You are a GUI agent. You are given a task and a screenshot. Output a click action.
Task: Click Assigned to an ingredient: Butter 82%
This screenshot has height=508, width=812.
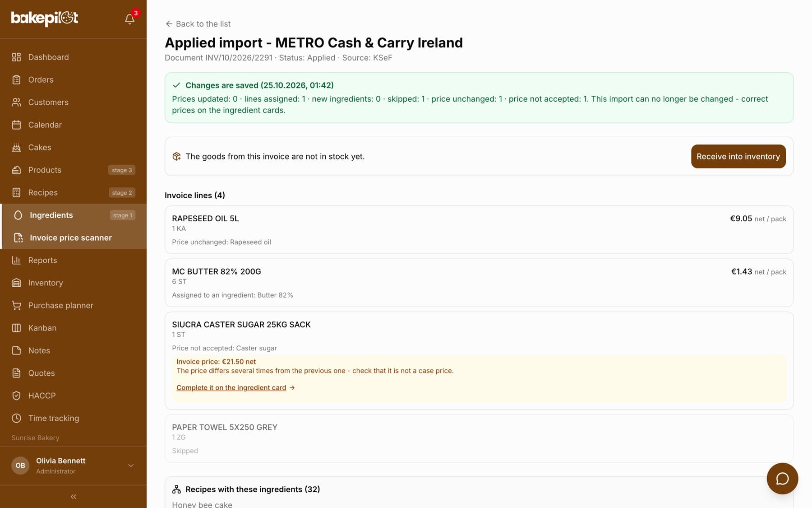coord(232,295)
